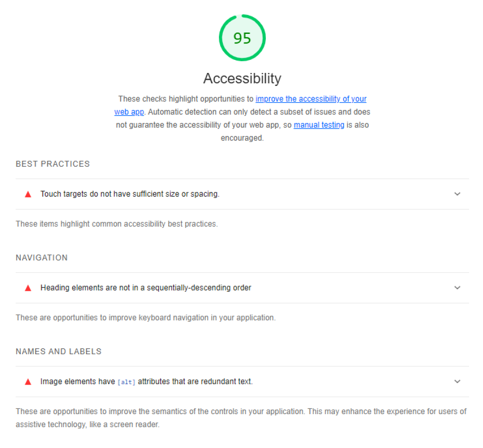Click the Accessibility category title
The width and height of the screenshot is (483, 448).
pos(242,79)
